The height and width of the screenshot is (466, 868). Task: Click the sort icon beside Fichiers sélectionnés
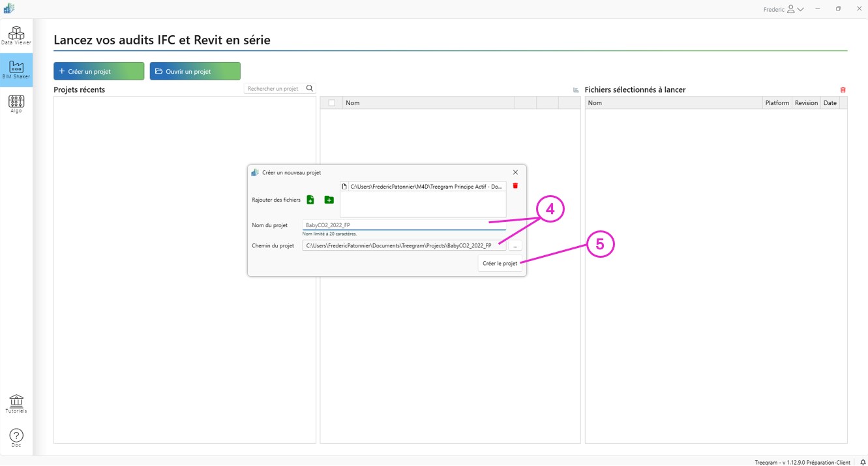[576, 90]
